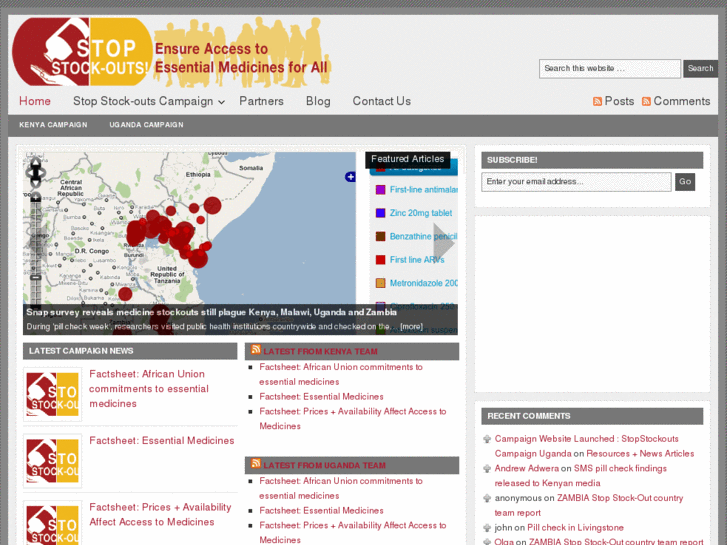Screen dimensions: 727x545
Task: Click the Stop Stock-Outs site logo
Action: point(82,52)
